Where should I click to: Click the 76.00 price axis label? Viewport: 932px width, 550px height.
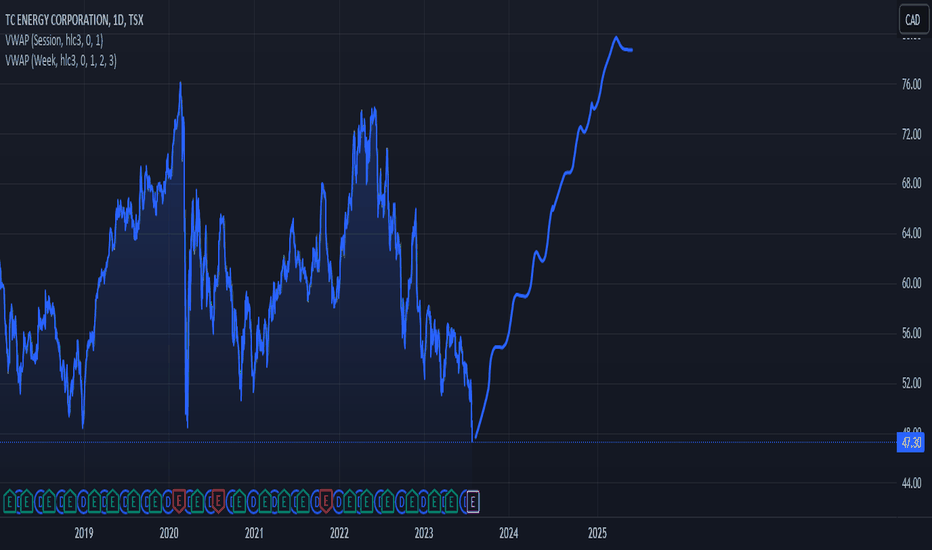pos(911,84)
